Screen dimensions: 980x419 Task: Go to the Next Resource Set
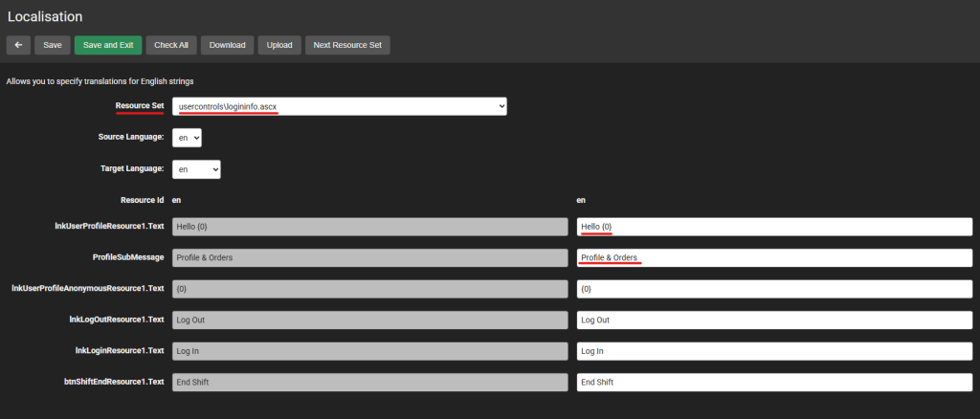(347, 45)
